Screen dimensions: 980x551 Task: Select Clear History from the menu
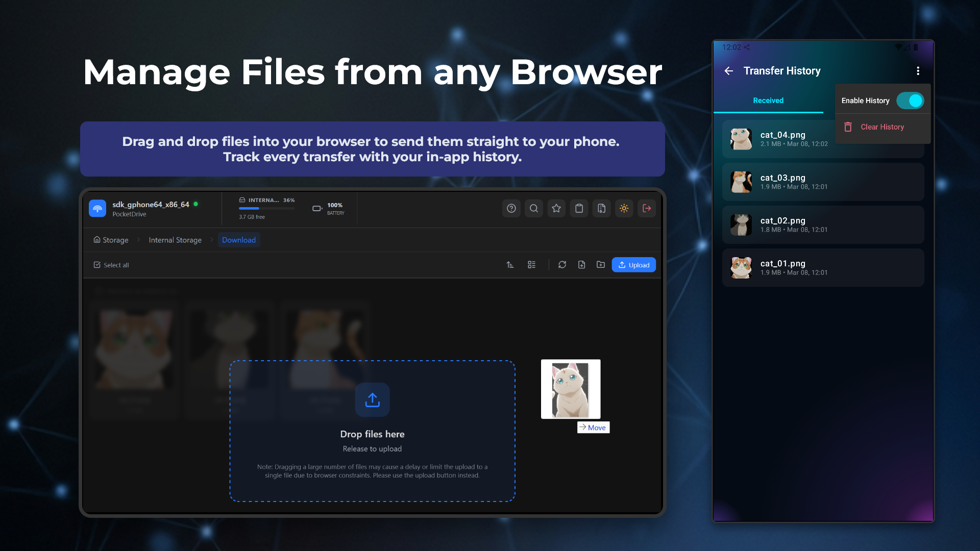(x=882, y=127)
